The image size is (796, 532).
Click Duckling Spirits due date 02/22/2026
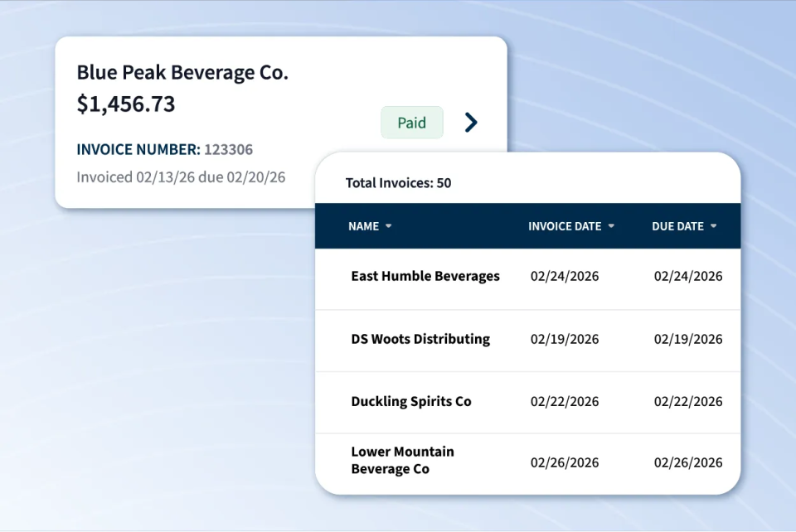(x=688, y=401)
